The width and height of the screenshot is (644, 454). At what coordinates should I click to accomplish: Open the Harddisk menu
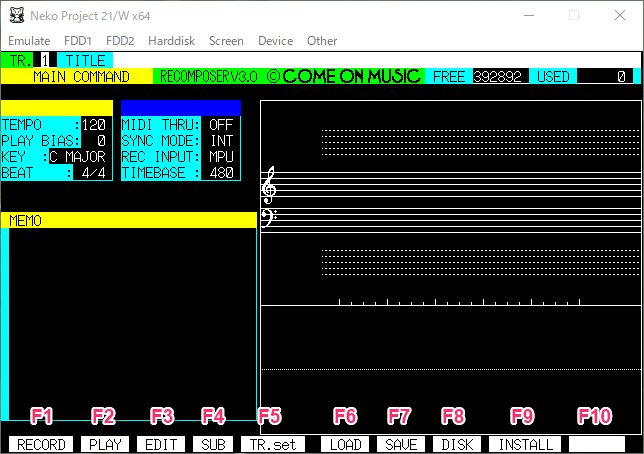pos(171,41)
